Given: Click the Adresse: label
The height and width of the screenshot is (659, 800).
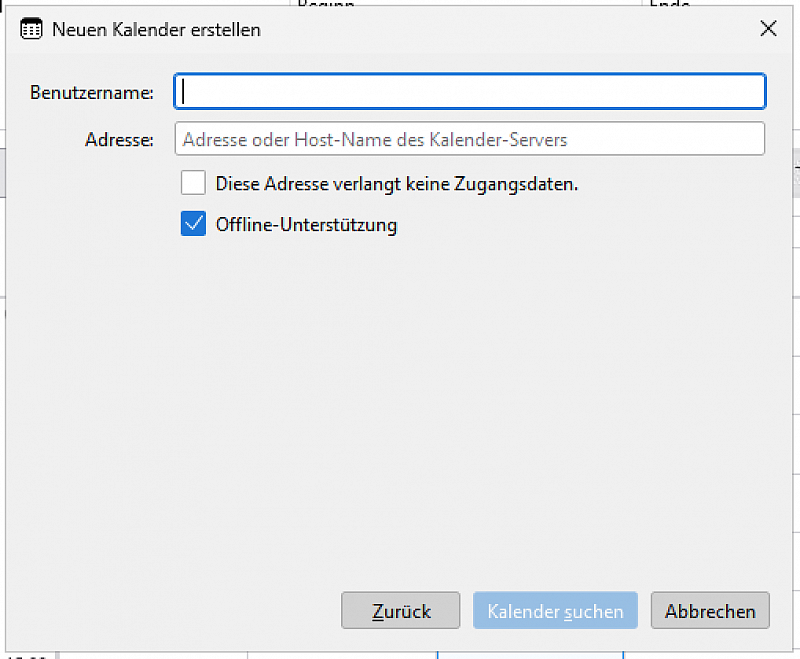Looking at the screenshot, I should coord(119,139).
